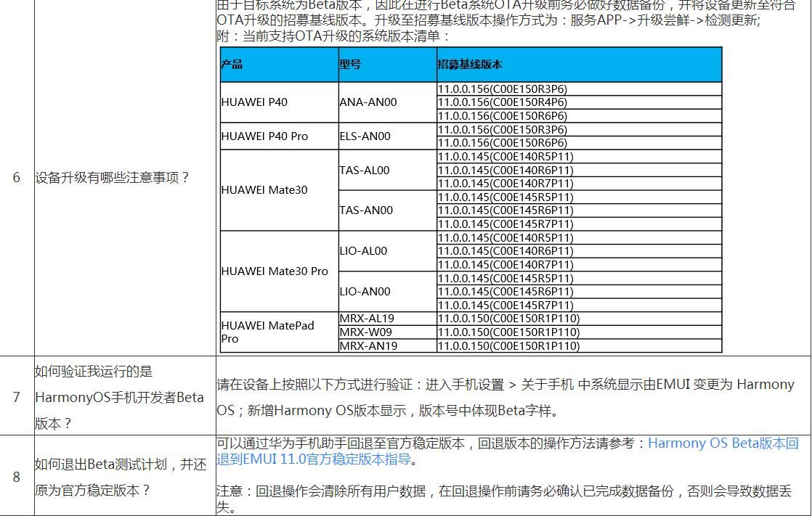Viewport: 812px width, 516px height.
Task: Select the HUAWEI Mate30 Pro product cell
Action: pos(279,271)
